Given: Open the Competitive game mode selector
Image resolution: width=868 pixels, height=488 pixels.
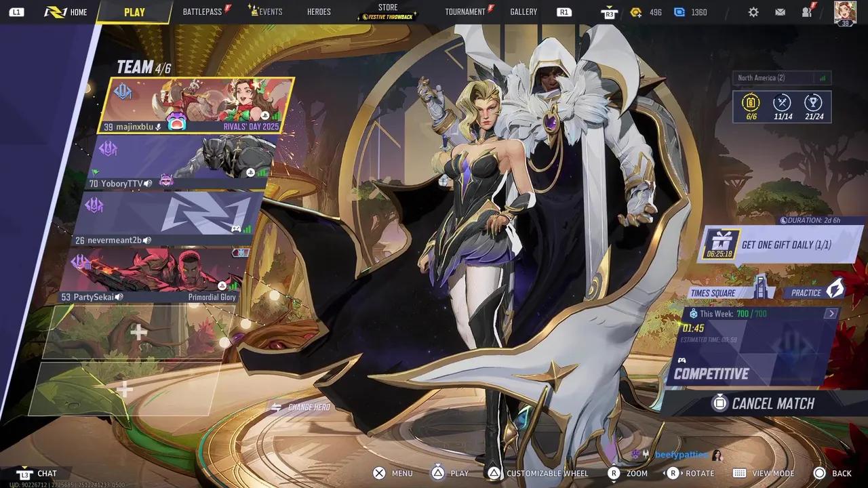Looking at the screenshot, I should tap(711, 373).
